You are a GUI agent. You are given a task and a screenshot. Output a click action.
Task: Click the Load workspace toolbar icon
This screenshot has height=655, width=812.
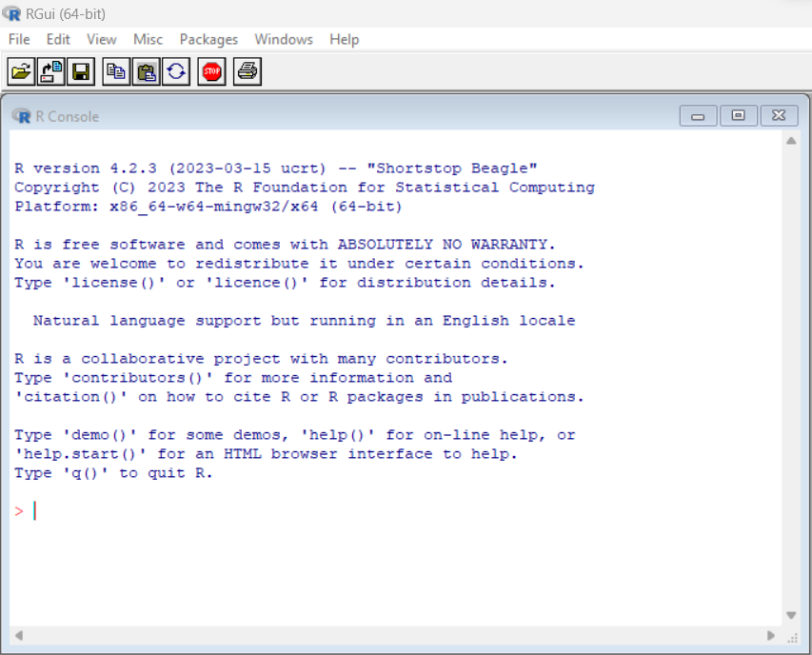[50, 71]
